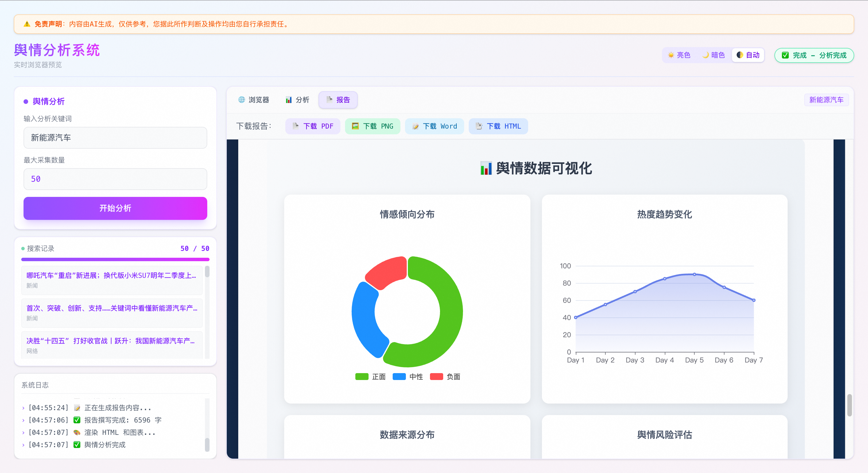The height and width of the screenshot is (473, 868).
Task: Click the Day 3 data point on the trend line
Action: coord(635,292)
